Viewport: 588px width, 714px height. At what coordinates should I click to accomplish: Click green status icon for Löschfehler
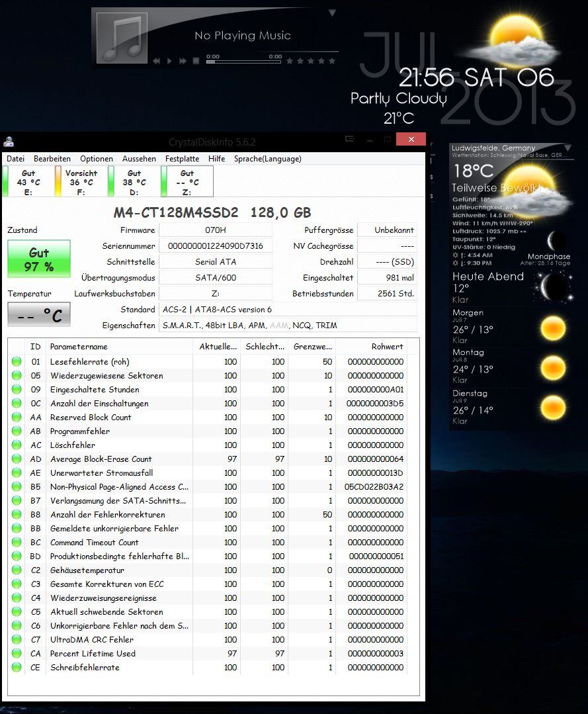[x=17, y=445]
